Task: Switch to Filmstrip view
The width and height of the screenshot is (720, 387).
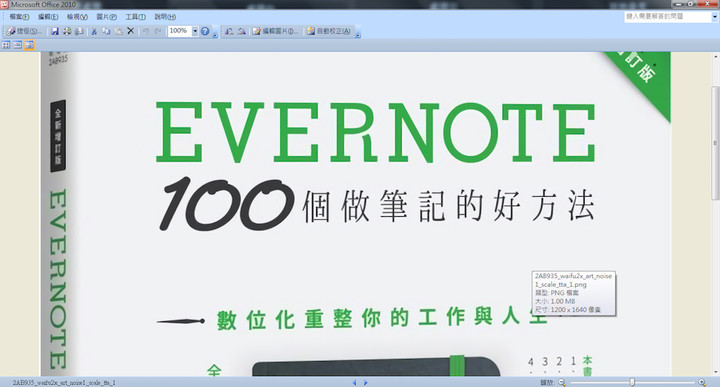Action: pyautogui.click(x=17, y=45)
